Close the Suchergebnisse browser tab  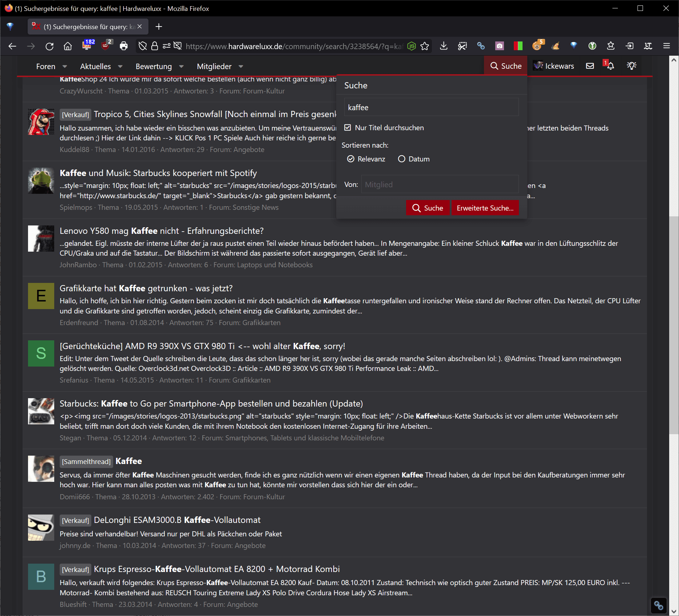point(140,27)
